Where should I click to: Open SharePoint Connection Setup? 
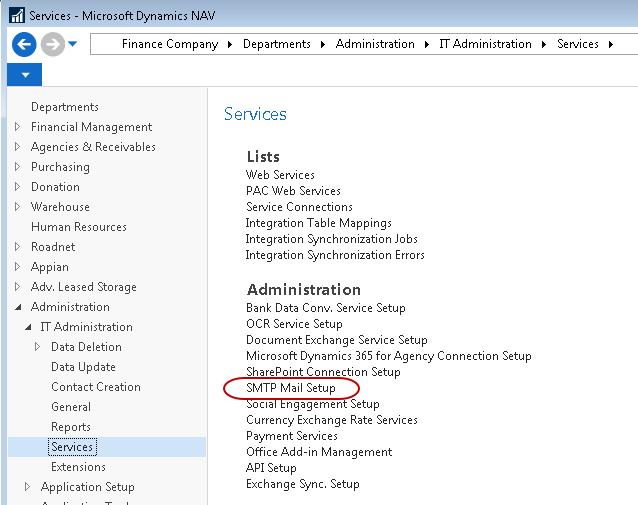(323, 371)
